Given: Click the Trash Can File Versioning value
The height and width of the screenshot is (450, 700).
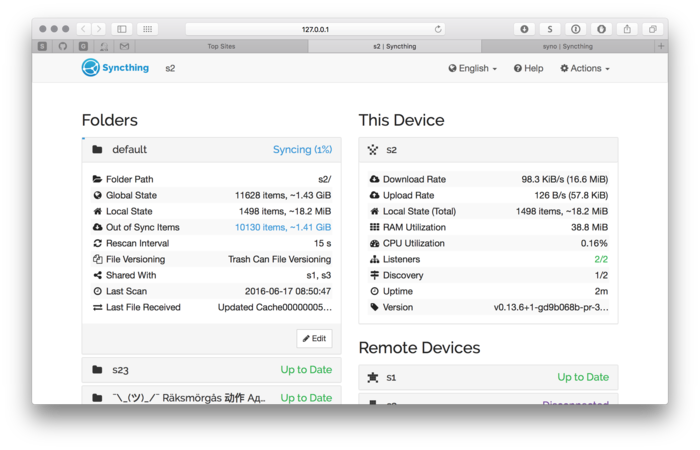Looking at the screenshot, I should 279,259.
